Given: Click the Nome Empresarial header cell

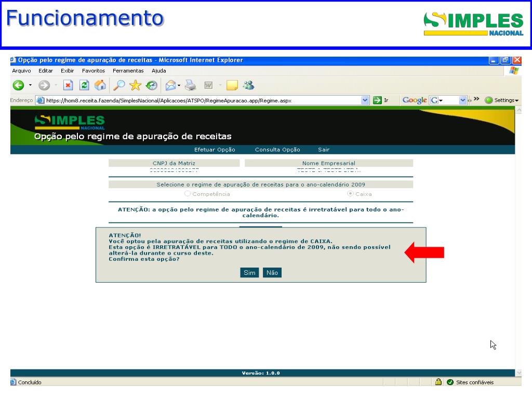Looking at the screenshot, I should pos(329,163).
